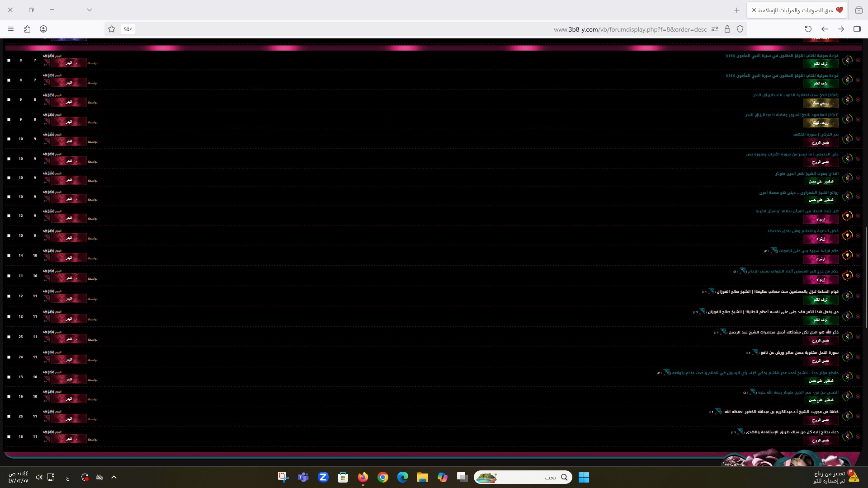
Task: Open site permissions icon in address bar
Action: [x=715, y=29]
